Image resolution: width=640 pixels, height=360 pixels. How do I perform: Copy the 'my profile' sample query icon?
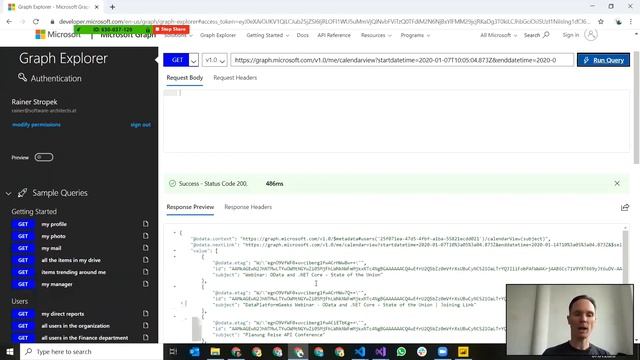[x=146, y=224]
